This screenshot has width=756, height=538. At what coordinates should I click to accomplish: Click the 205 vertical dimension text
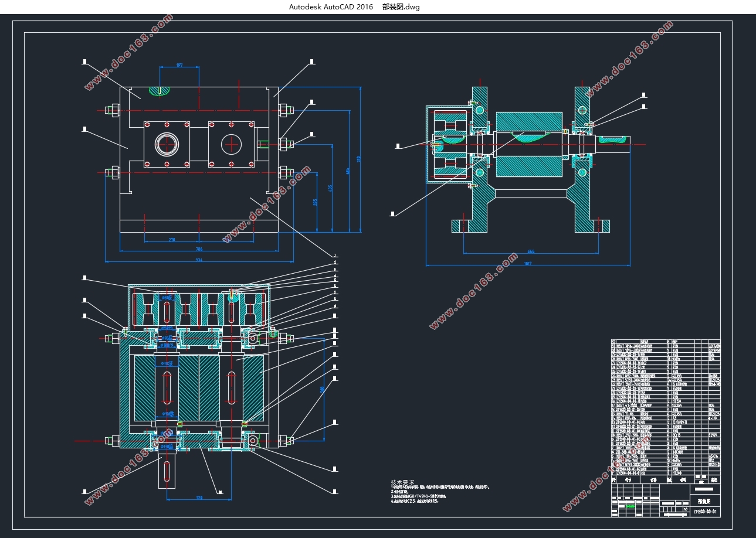(x=316, y=202)
